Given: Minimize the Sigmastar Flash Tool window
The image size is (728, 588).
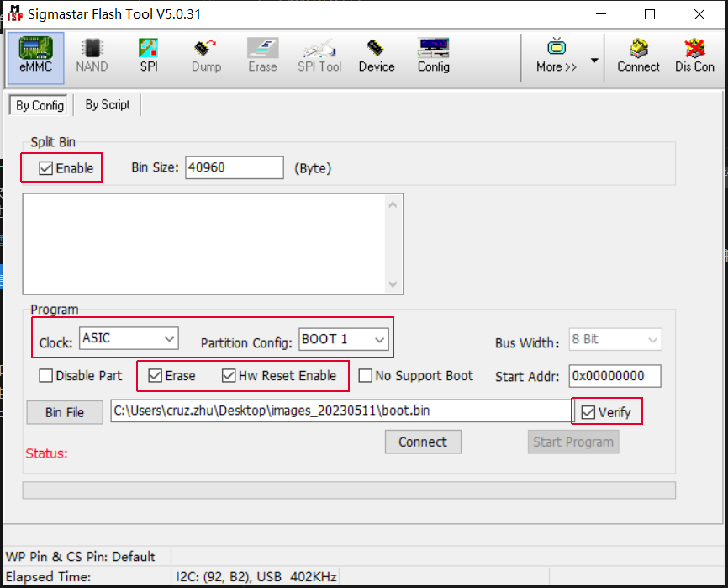Looking at the screenshot, I should [601, 14].
